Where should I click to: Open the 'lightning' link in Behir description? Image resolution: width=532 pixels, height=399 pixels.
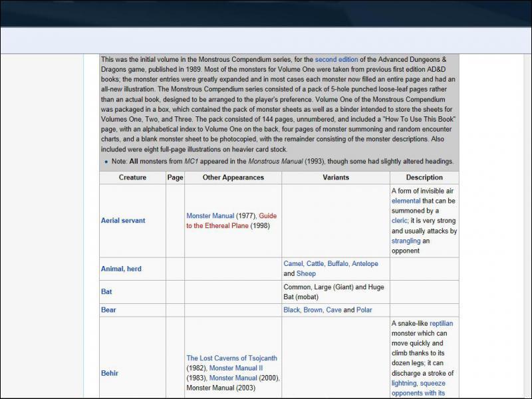coord(404,383)
